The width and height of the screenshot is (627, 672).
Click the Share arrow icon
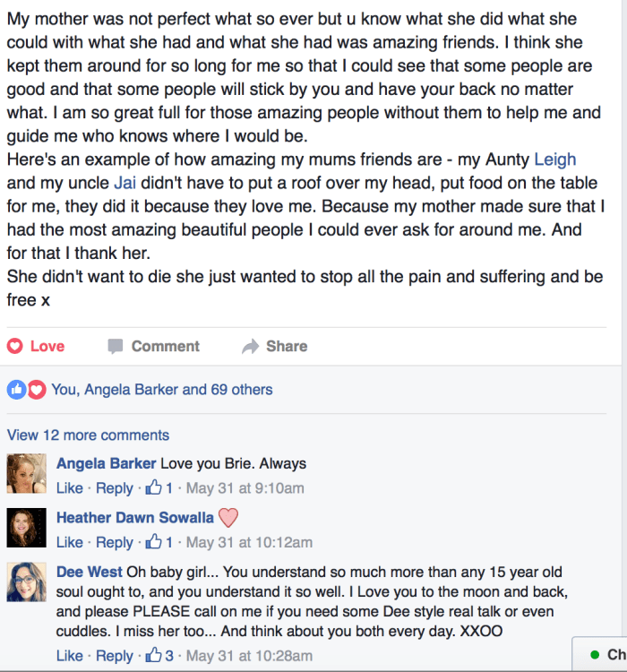pos(250,347)
